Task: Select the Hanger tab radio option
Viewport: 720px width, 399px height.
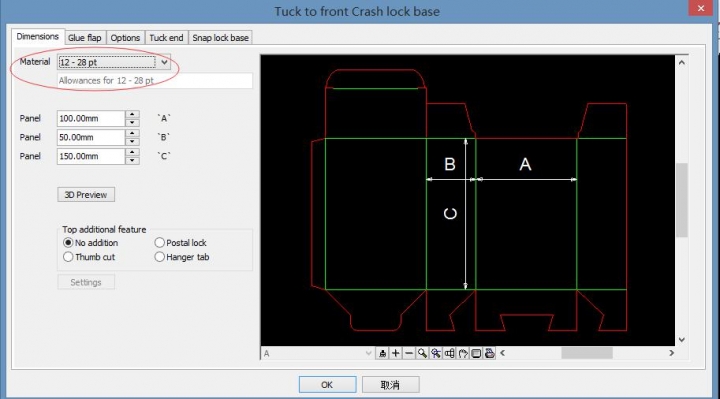Action: [159, 257]
